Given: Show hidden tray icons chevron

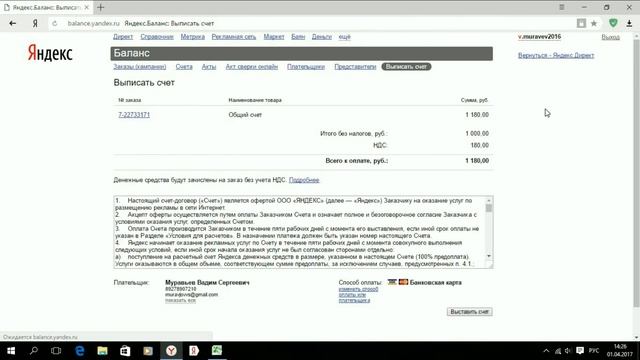Looking at the screenshot, I should click(x=546, y=351).
